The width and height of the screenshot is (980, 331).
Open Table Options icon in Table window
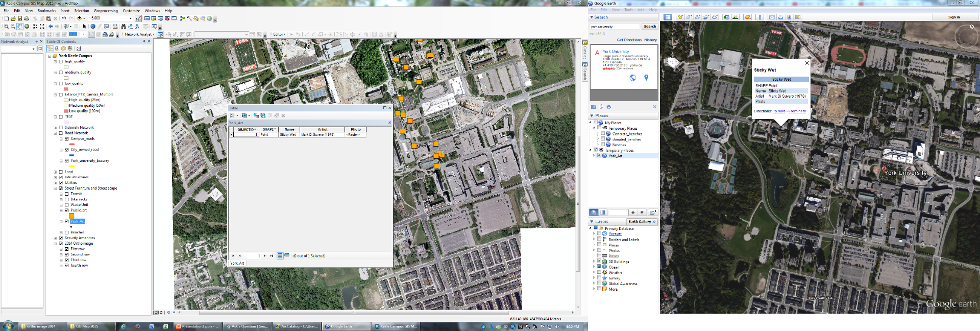(233, 115)
